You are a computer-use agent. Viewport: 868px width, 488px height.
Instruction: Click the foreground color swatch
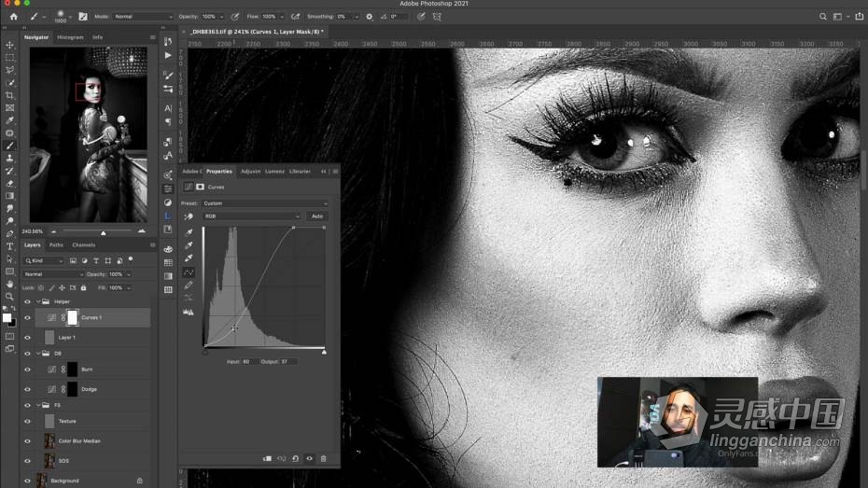(x=7, y=317)
